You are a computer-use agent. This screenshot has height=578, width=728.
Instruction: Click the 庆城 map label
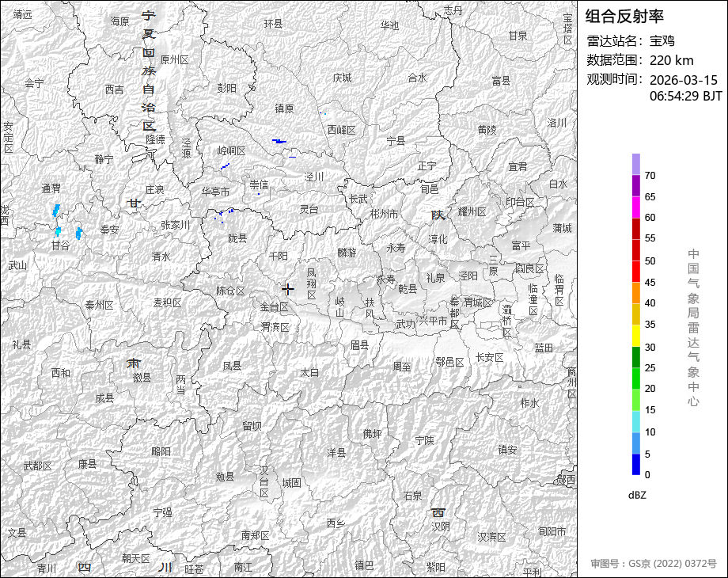[343, 78]
